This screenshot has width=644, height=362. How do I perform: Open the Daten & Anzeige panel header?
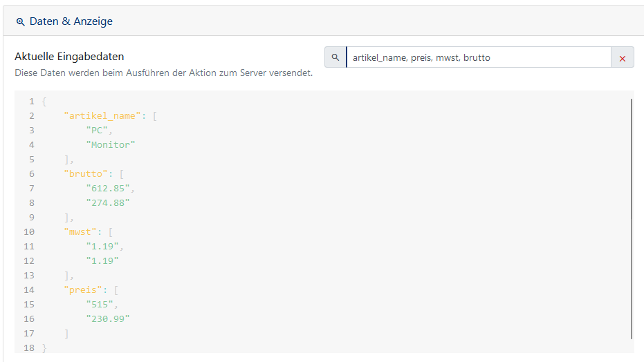pyautogui.click(x=324, y=21)
